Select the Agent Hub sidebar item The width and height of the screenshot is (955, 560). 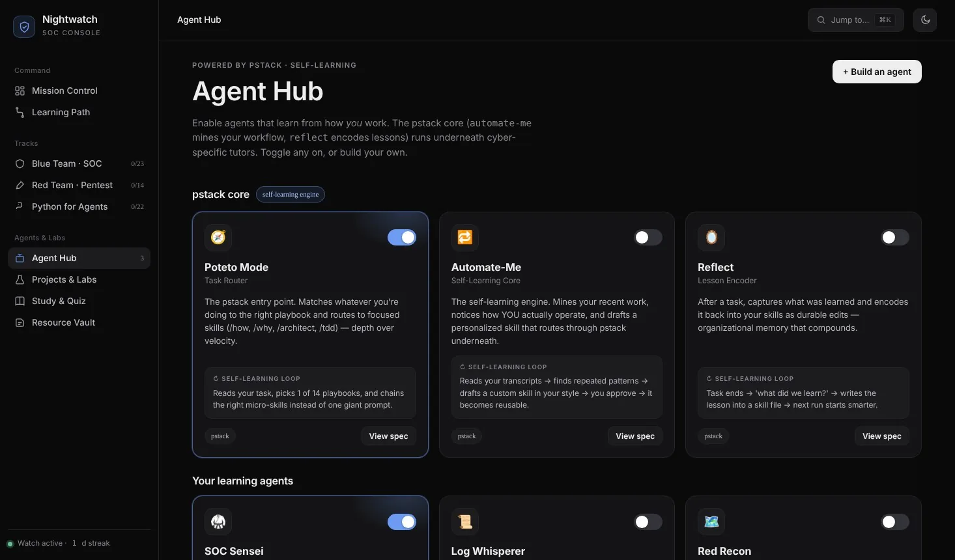(x=79, y=258)
